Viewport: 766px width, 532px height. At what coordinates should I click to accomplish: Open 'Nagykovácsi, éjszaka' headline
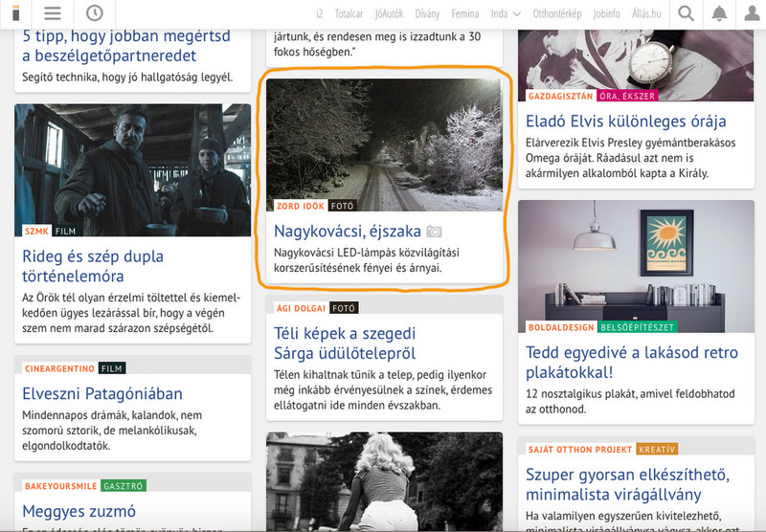[348, 231]
